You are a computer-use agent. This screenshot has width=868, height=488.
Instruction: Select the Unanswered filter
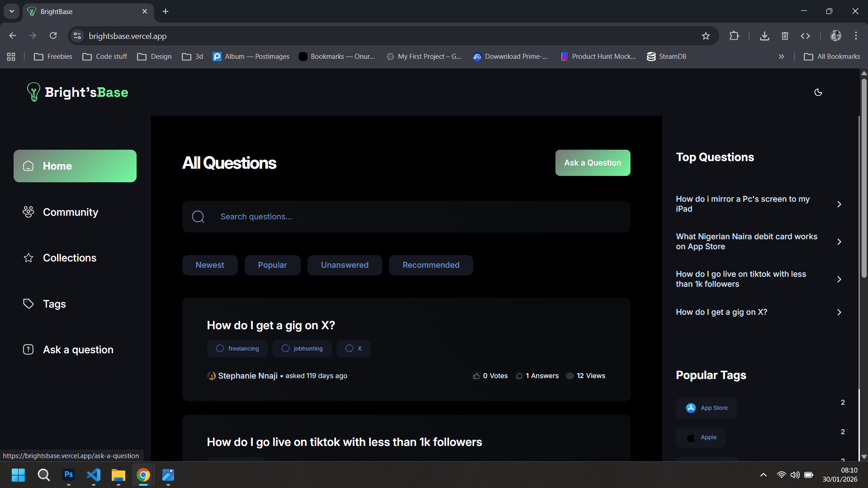point(344,265)
